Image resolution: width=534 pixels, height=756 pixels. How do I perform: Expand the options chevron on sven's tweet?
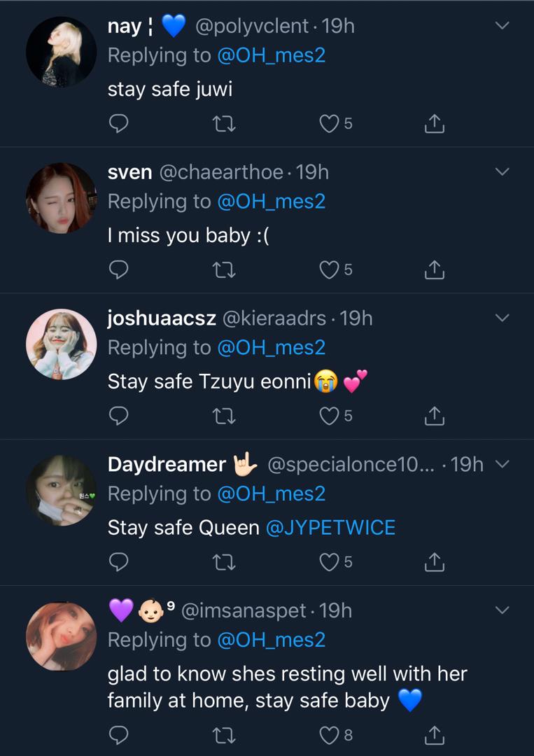[502, 172]
